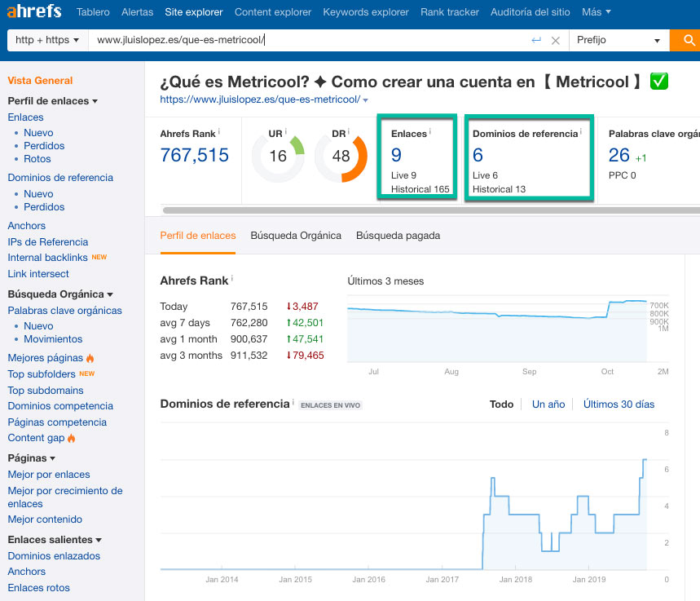The height and width of the screenshot is (601, 700).
Task: Open the Site explorer menu item
Action: tap(192, 12)
